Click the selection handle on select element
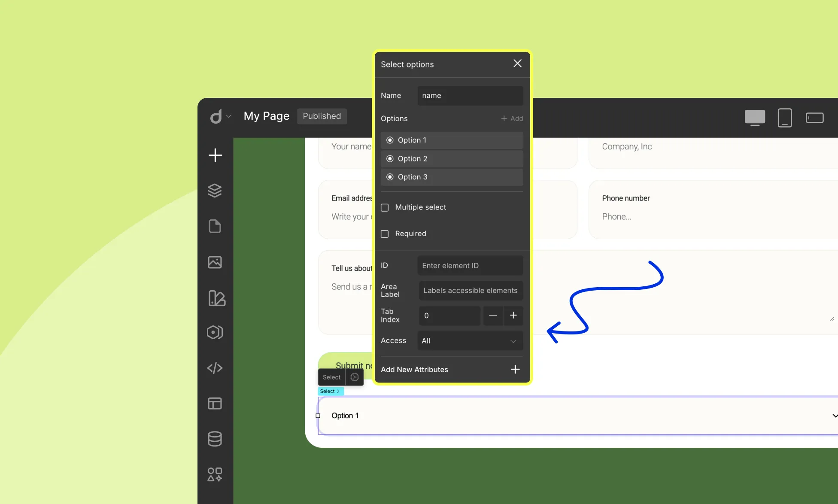This screenshot has width=838, height=504. [x=318, y=416]
